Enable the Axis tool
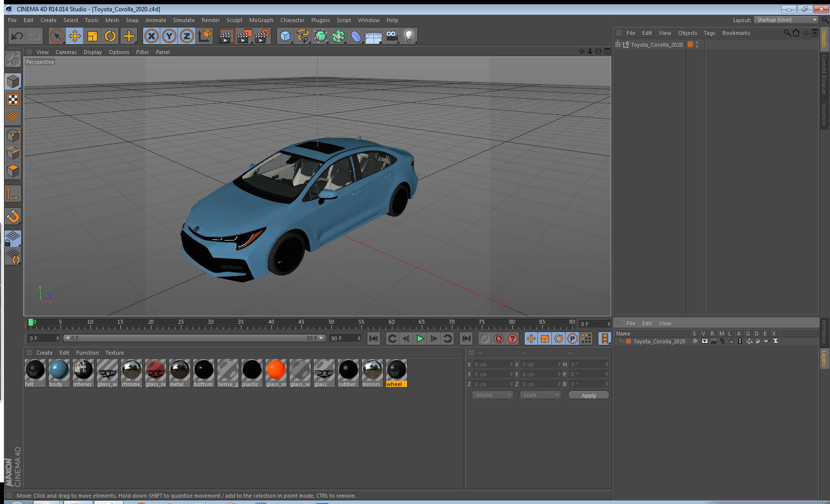830x504 pixels. [13, 194]
